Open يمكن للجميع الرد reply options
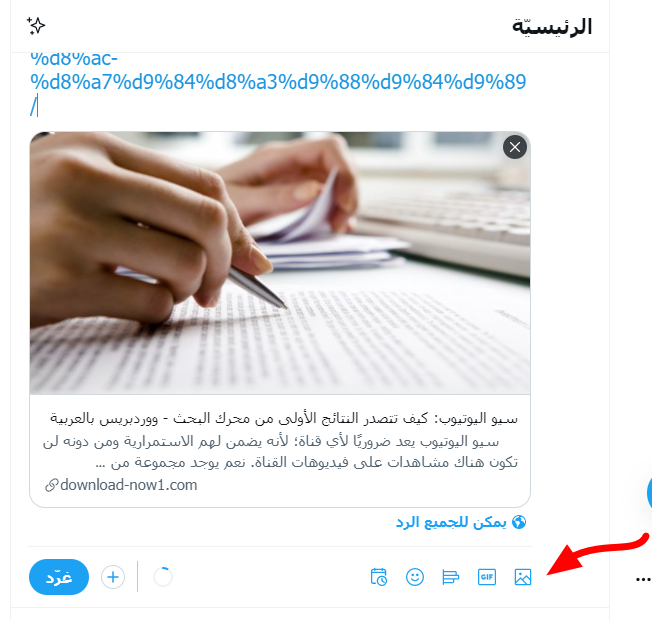Screen dimensions: 652x620 [x=461, y=522]
